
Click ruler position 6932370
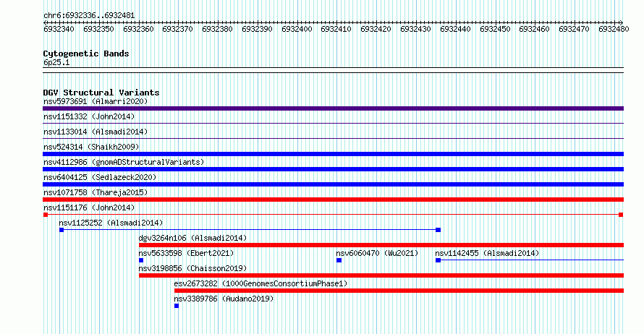177,29
